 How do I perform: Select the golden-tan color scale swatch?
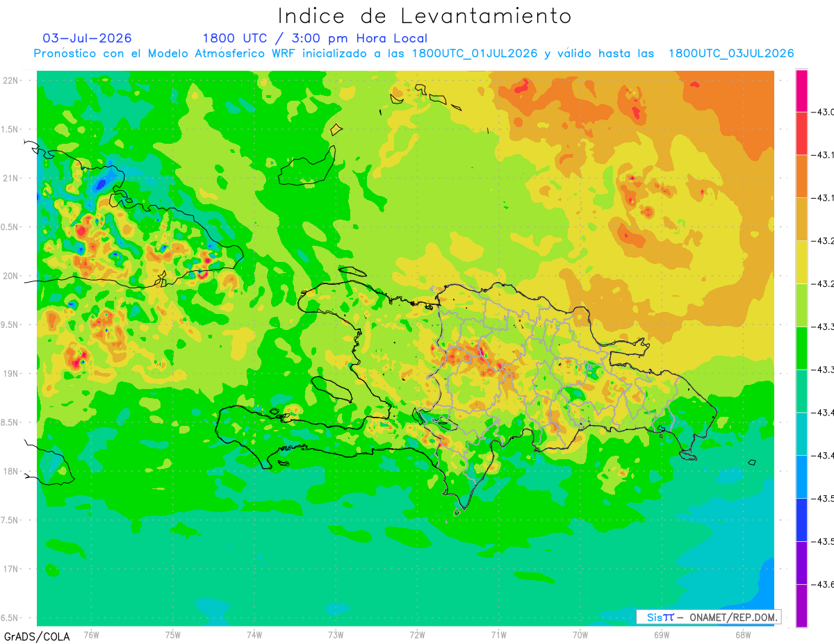click(x=801, y=219)
